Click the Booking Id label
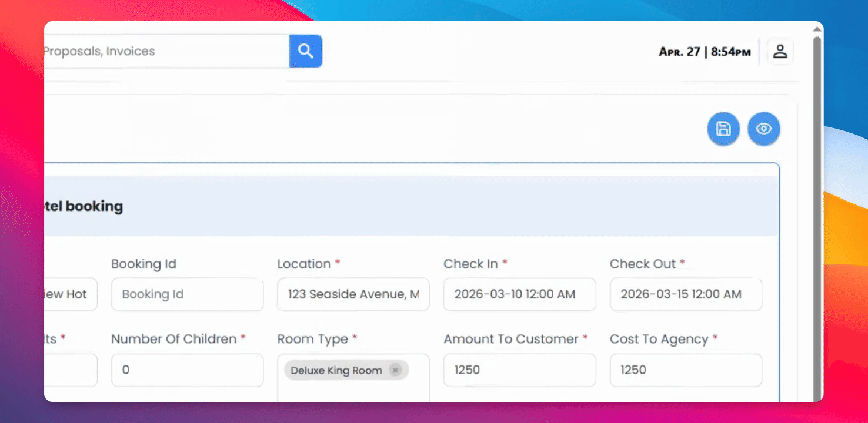Screen dimensions: 868x423 click(143, 264)
